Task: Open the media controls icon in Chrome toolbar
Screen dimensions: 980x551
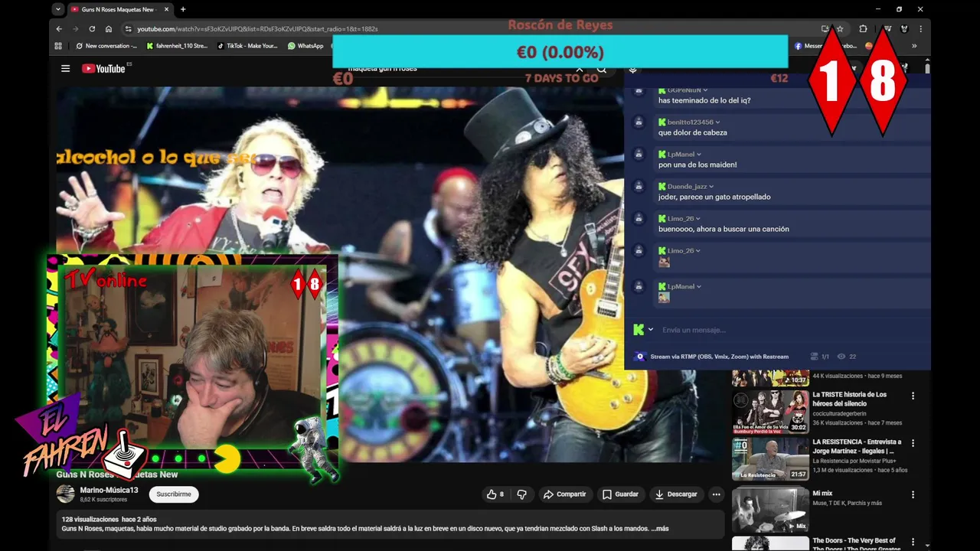Action: (887, 28)
